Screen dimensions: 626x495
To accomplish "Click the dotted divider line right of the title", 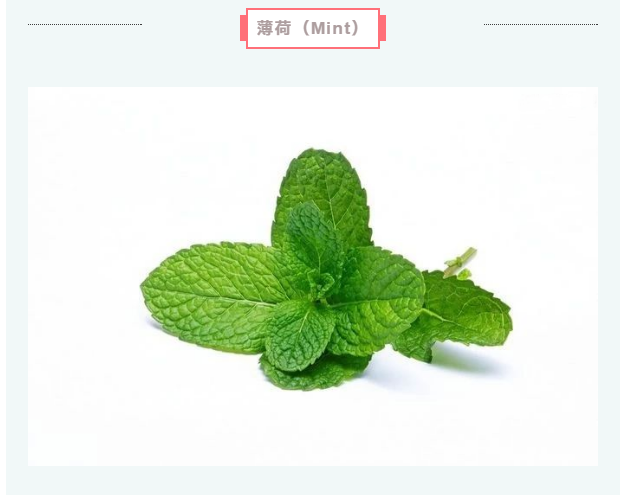I will [x=541, y=24].
